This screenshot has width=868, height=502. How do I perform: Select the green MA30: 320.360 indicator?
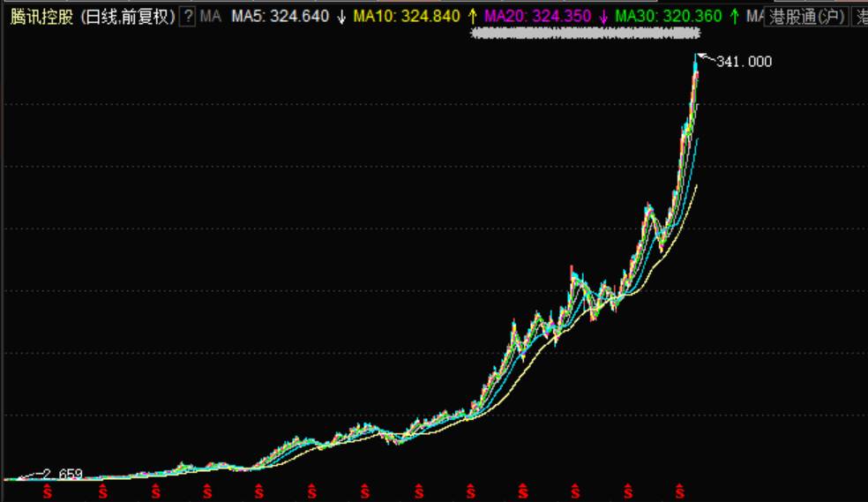669,16
